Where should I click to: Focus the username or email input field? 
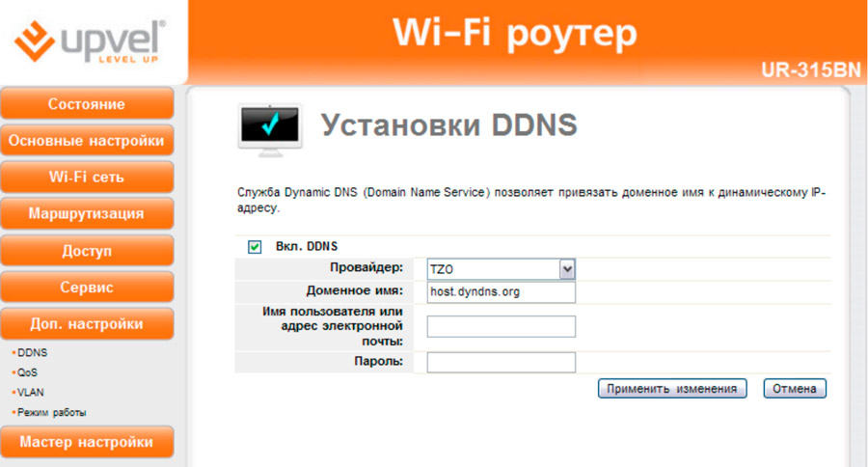(x=501, y=327)
